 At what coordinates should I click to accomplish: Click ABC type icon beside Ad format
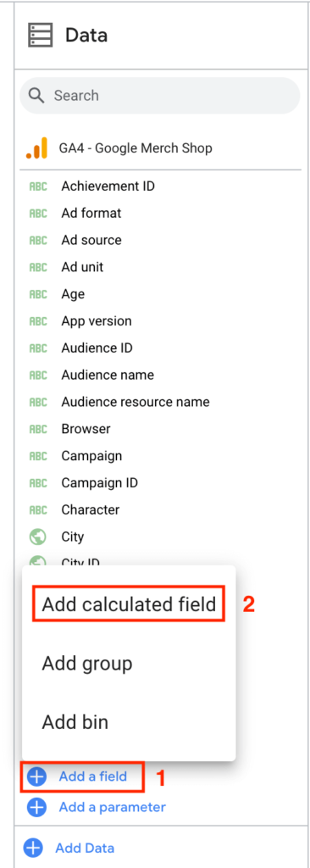click(38, 213)
